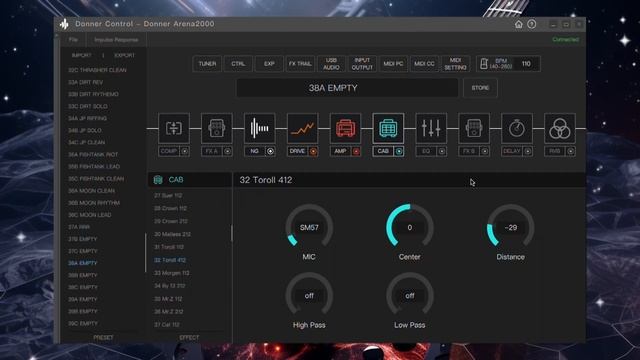Click IMPORT in preset panel
Viewport: 640px width, 360px height.
coord(82,55)
